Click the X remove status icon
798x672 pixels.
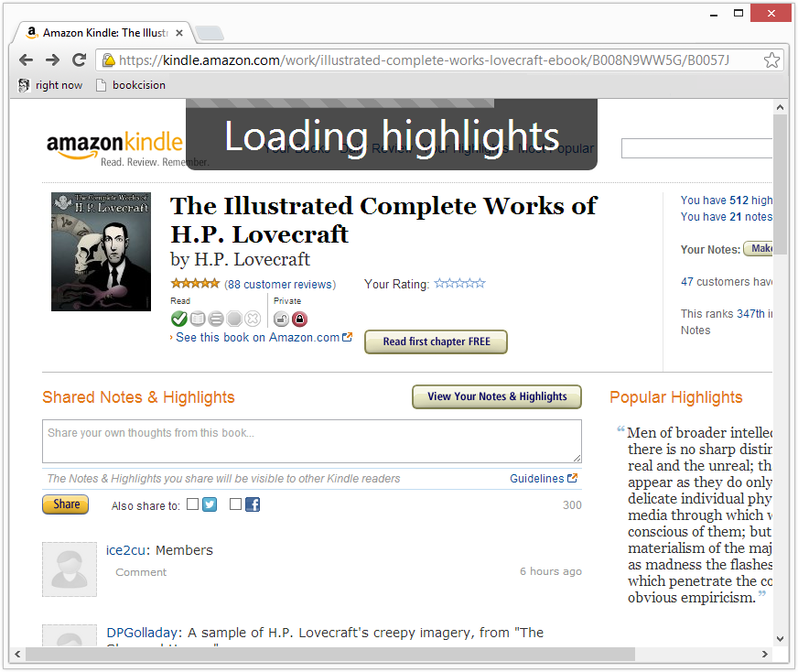point(253,319)
